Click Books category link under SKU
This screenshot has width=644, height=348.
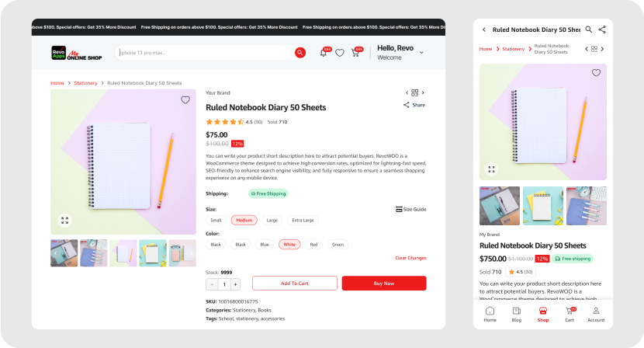click(265, 310)
